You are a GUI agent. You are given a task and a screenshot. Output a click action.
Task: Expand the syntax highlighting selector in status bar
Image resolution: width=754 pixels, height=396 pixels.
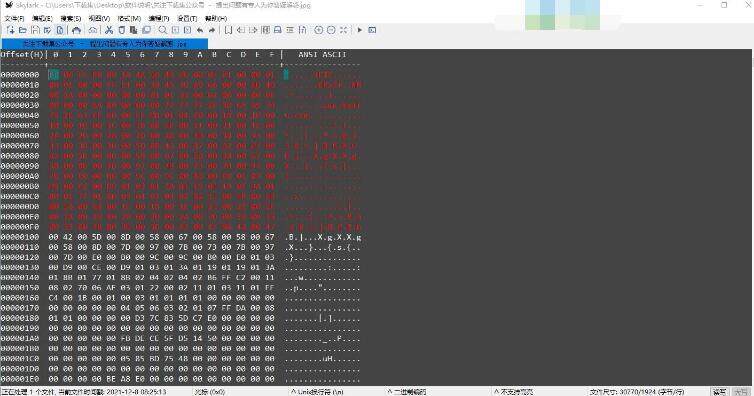[514, 392]
